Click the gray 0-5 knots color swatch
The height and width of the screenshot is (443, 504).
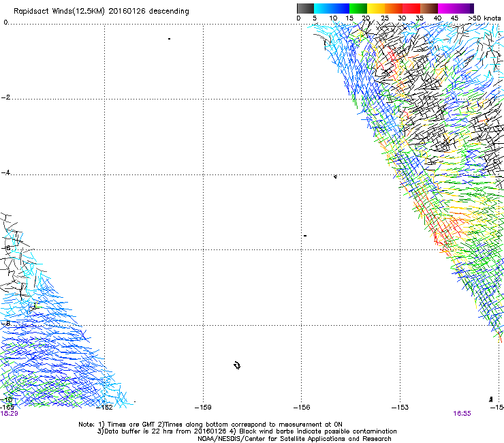tap(305, 8)
